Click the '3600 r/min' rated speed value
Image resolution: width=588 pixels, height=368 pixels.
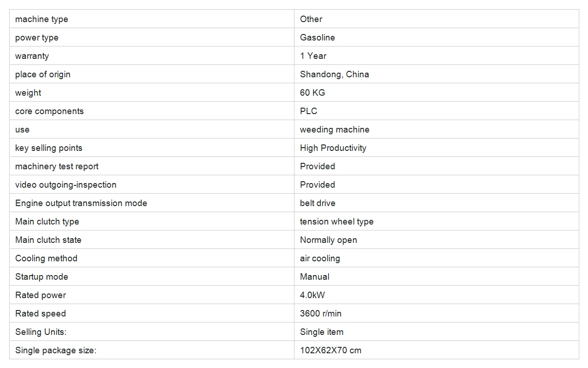click(x=321, y=313)
